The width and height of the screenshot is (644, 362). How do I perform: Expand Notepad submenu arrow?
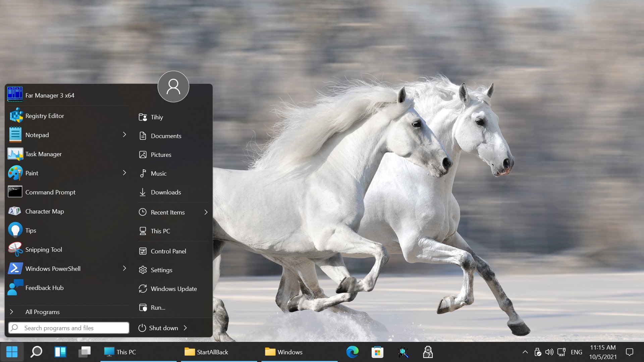pos(124,134)
